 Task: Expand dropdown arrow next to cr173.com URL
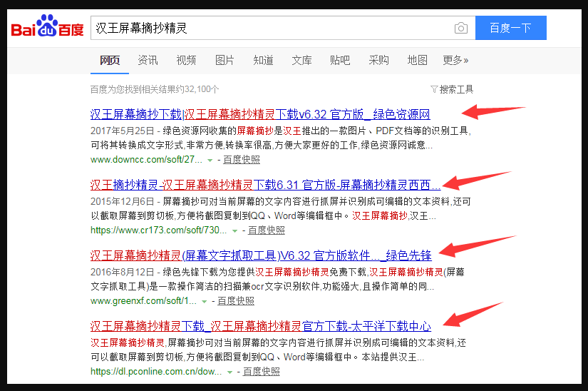tap(234, 230)
